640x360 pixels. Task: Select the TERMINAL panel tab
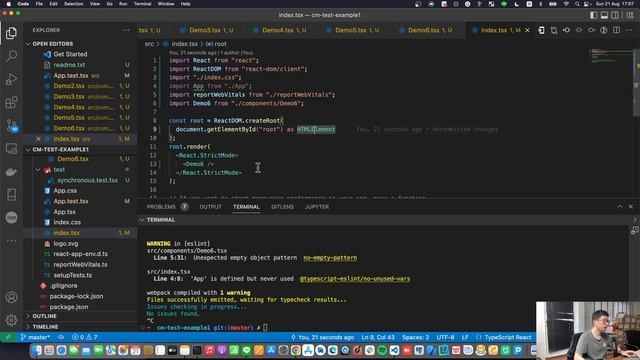pyautogui.click(x=246, y=207)
